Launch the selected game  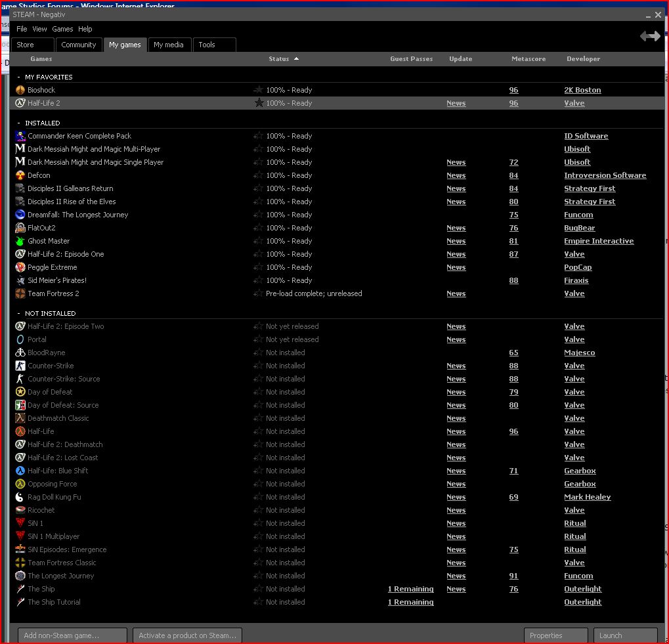(x=625, y=635)
